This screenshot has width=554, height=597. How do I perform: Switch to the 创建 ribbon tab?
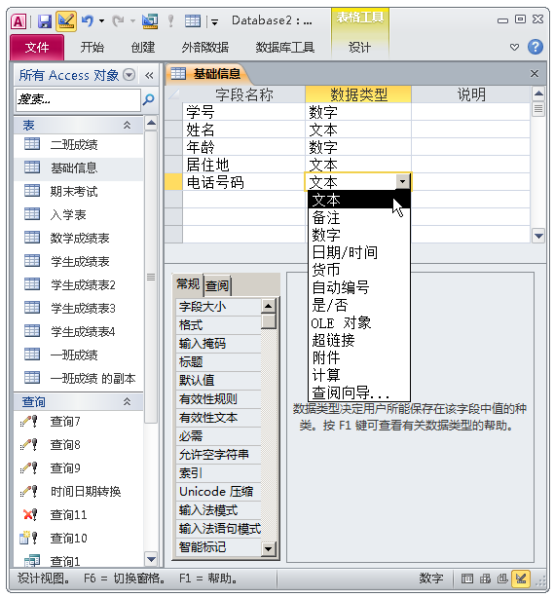(x=143, y=47)
